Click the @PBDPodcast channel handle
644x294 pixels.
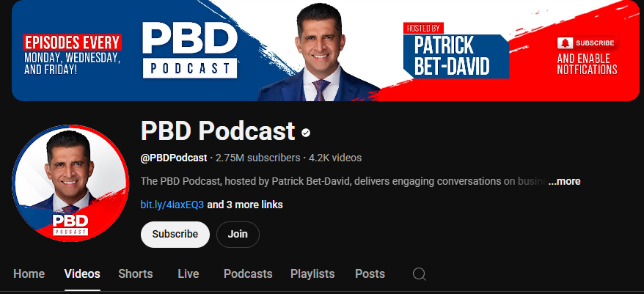[x=174, y=158]
